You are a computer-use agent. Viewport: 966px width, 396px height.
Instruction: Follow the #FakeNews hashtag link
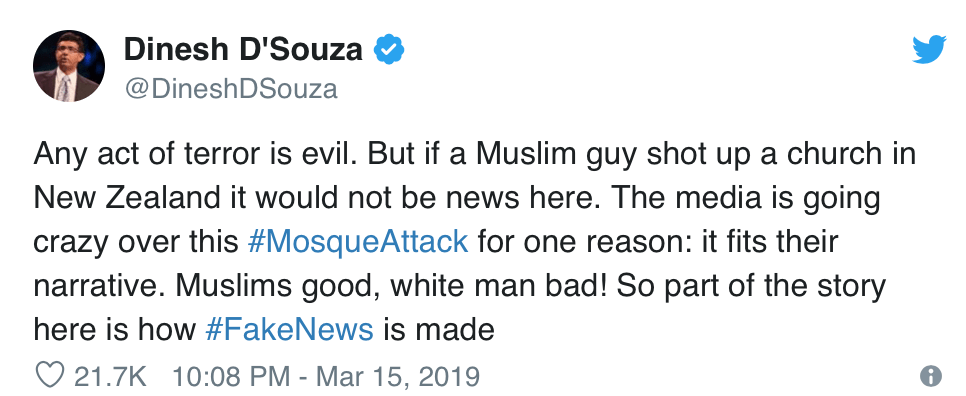click(x=289, y=329)
